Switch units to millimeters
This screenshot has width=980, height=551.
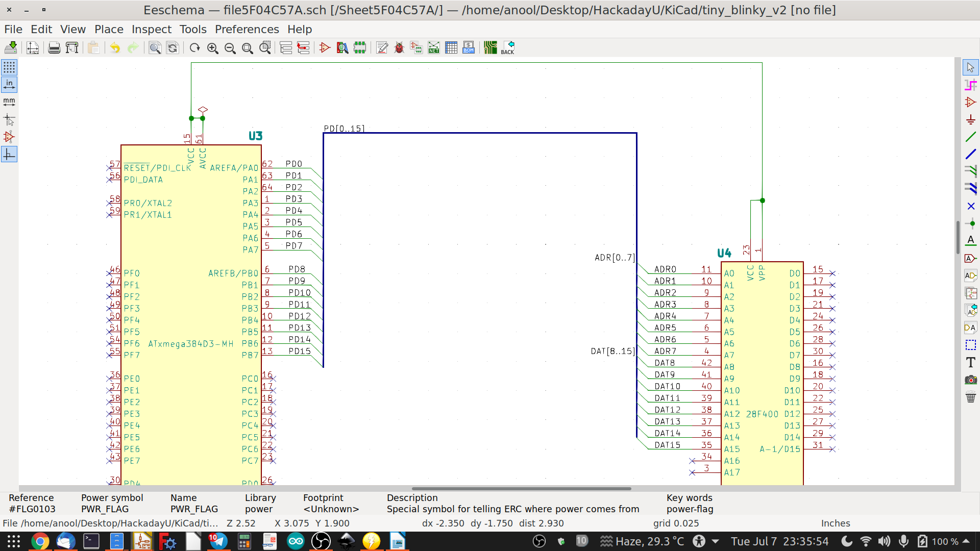pos(9,102)
